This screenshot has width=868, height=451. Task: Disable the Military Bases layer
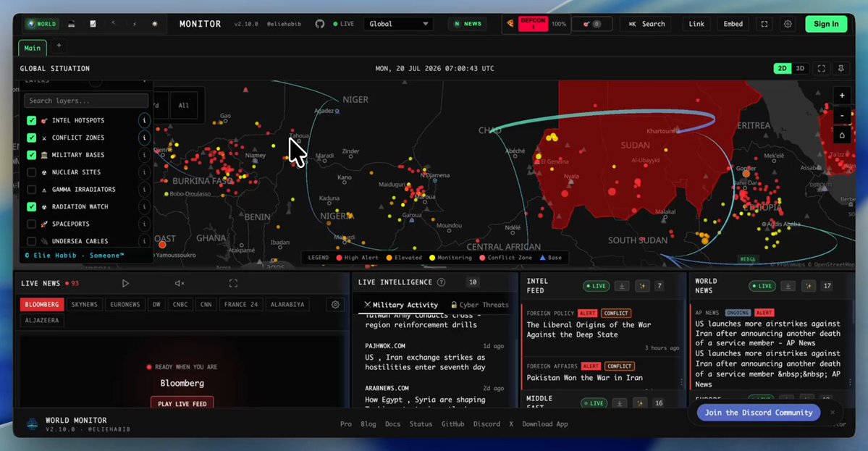pyautogui.click(x=32, y=155)
